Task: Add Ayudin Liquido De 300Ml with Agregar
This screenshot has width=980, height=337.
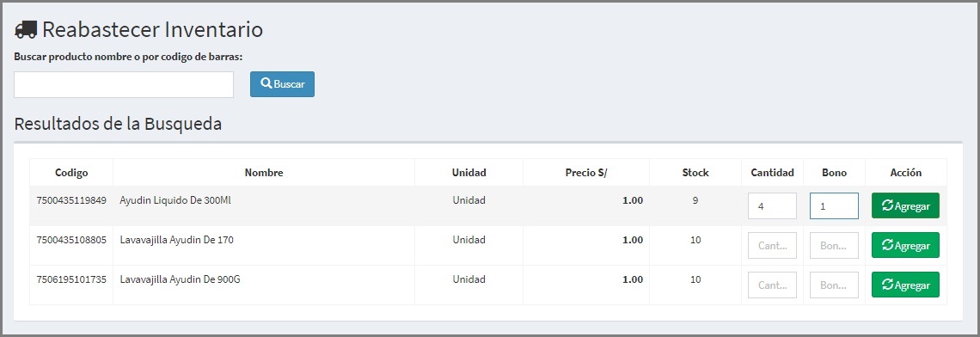Action: (x=905, y=205)
